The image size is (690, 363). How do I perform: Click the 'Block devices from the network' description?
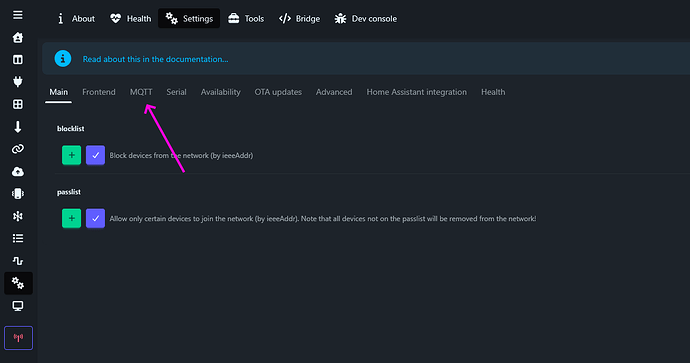[181, 155]
